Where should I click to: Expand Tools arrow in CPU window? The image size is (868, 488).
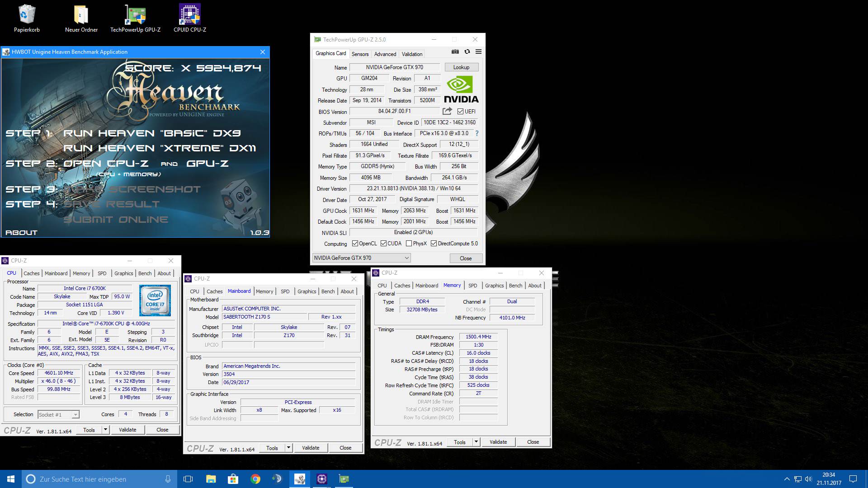(x=105, y=430)
